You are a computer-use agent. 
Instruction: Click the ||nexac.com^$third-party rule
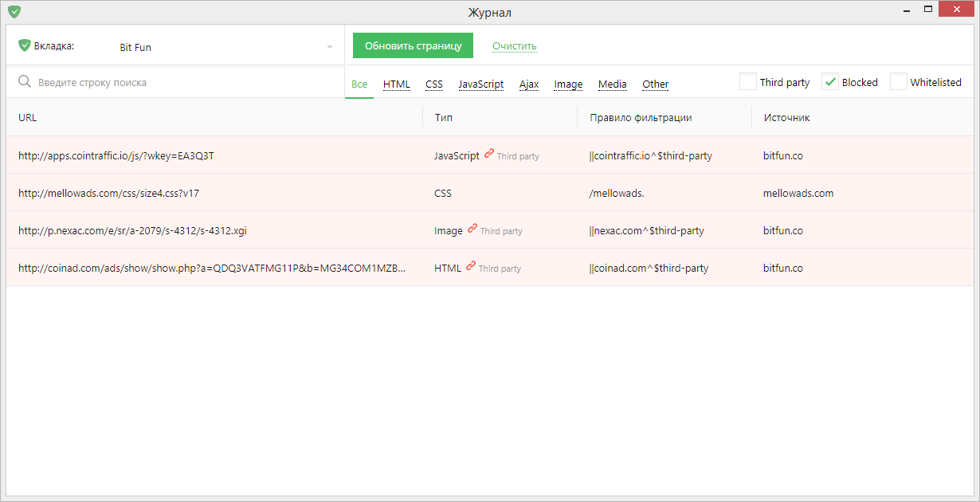(646, 230)
